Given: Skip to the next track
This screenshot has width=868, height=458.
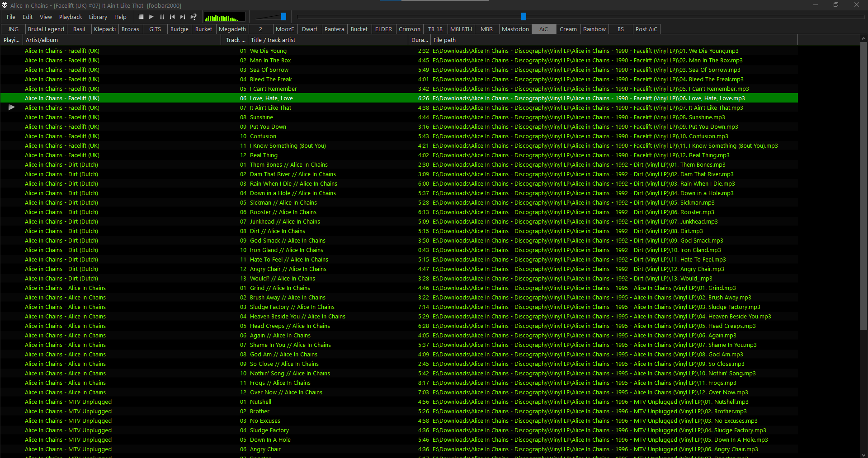Looking at the screenshot, I should pos(183,17).
